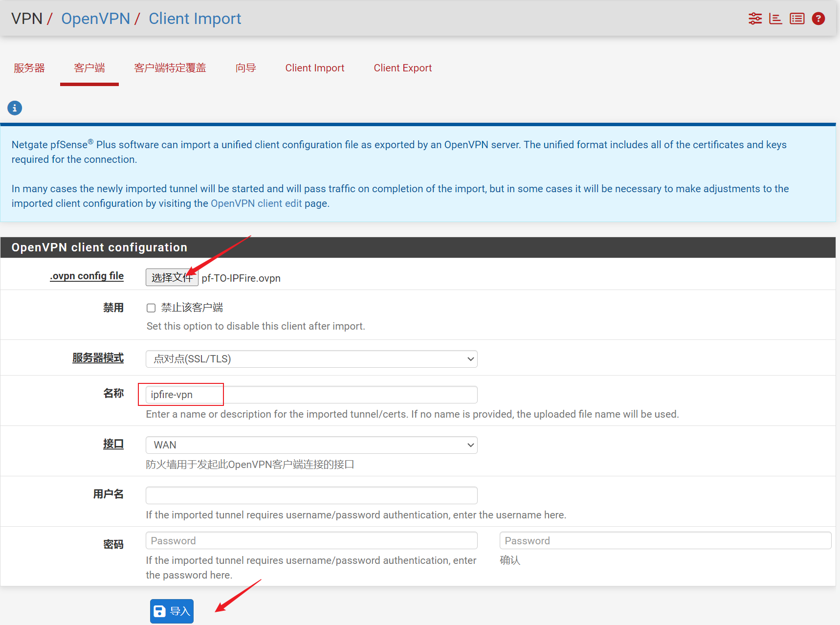Focus the 名称 field containing ipfire-vpn
Screen dimensions: 840x625
tap(311, 395)
